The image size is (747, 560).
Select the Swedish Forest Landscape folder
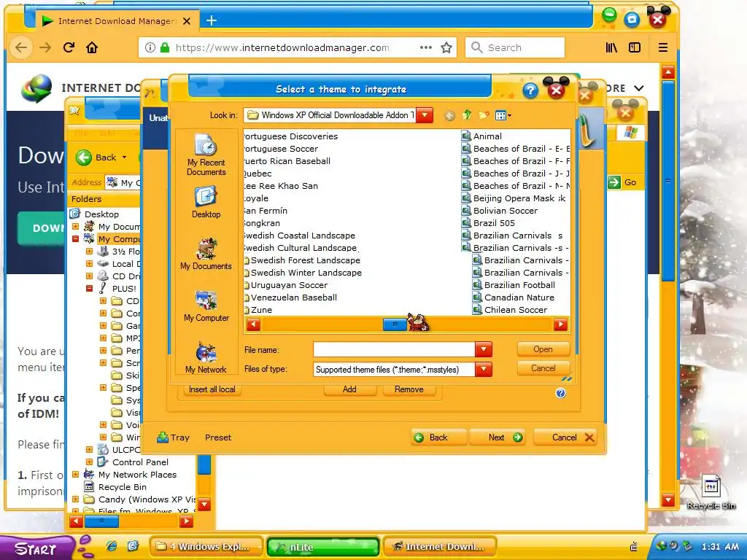pyautogui.click(x=302, y=260)
